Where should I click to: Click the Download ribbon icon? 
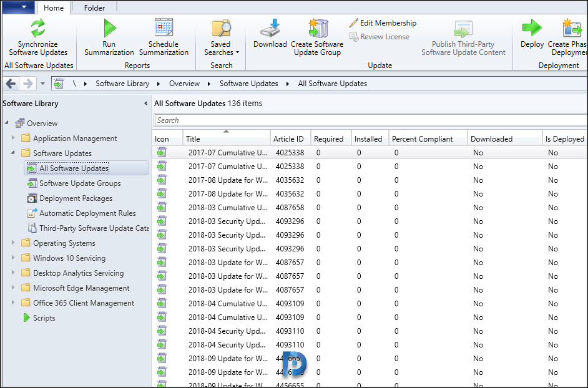click(x=270, y=28)
